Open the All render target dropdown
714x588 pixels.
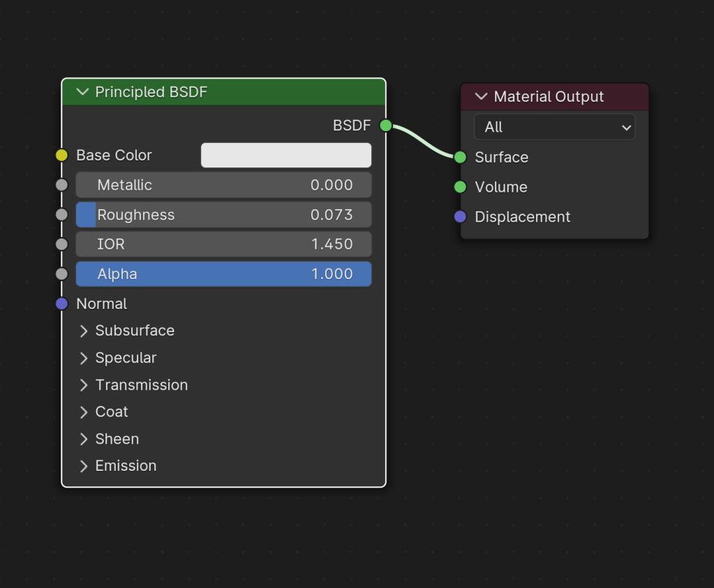[554, 127]
